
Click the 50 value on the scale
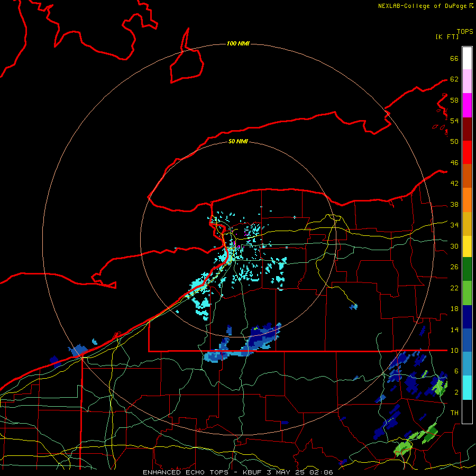click(x=454, y=141)
